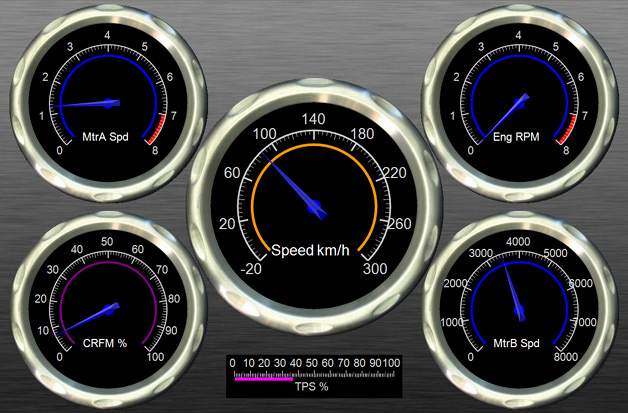
Task: Click the magenta TPS progress bar
Action: 263,379
